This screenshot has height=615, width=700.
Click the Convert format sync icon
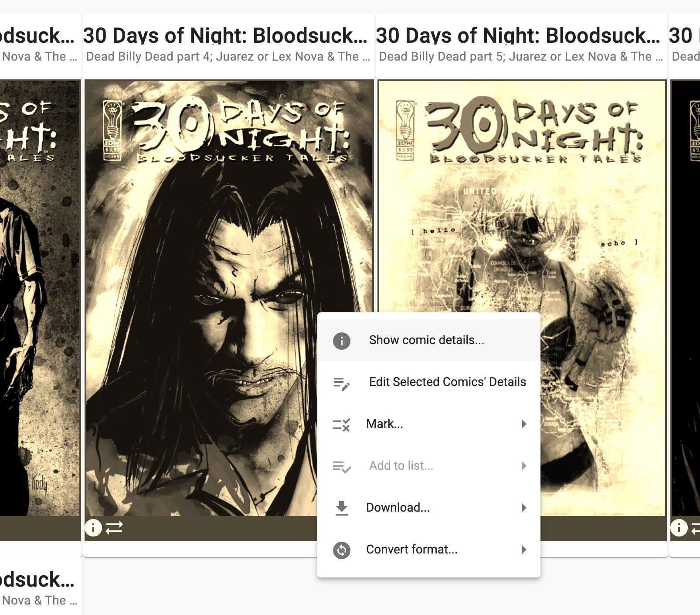(342, 550)
